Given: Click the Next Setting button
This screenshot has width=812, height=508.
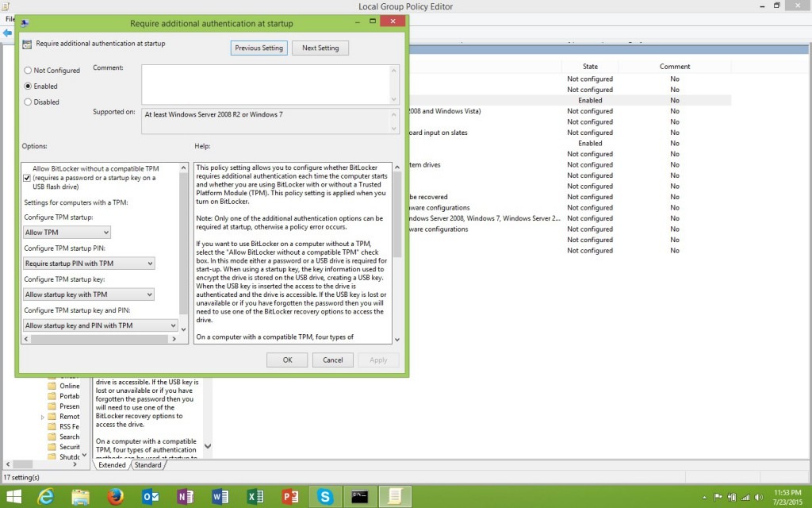Looking at the screenshot, I should (x=320, y=48).
